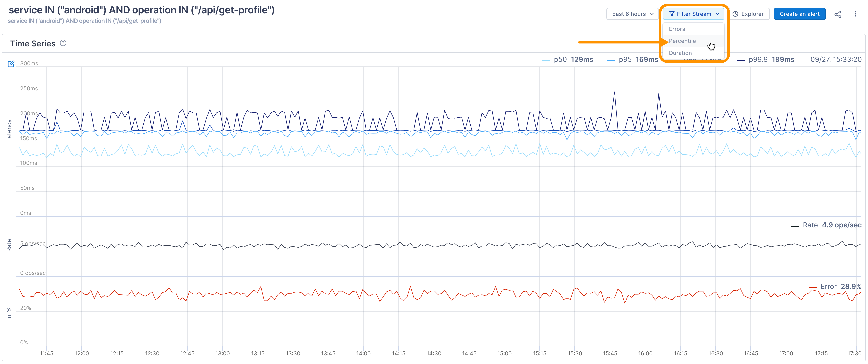The width and height of the screenshot is (868, 364).
Task: Click the share icon
Action: [838, 14]
